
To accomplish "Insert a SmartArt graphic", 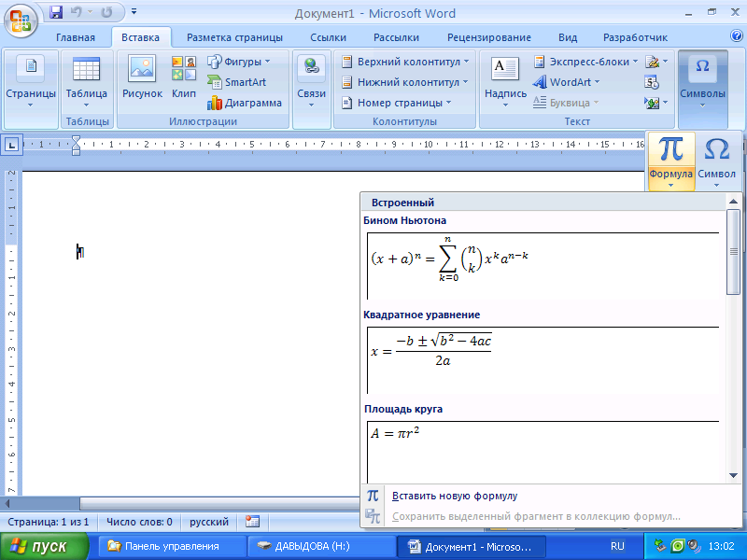I will (x=237, y=82).
